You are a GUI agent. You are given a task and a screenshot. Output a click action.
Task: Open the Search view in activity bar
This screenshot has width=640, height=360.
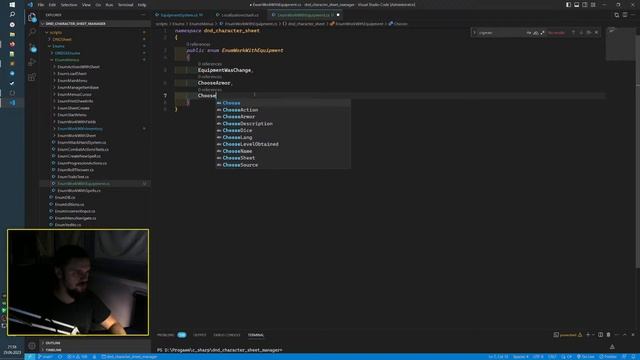[x=32, y=32]
